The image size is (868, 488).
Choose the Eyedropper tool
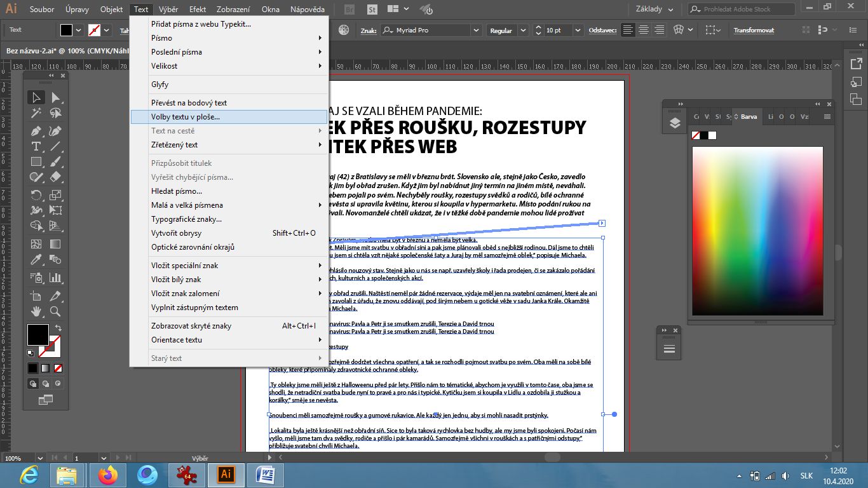tap(36, 260)
